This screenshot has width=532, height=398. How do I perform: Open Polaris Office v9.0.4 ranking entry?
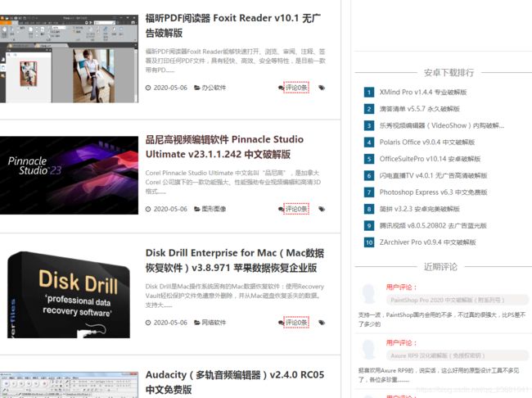[x=426, y=142]
